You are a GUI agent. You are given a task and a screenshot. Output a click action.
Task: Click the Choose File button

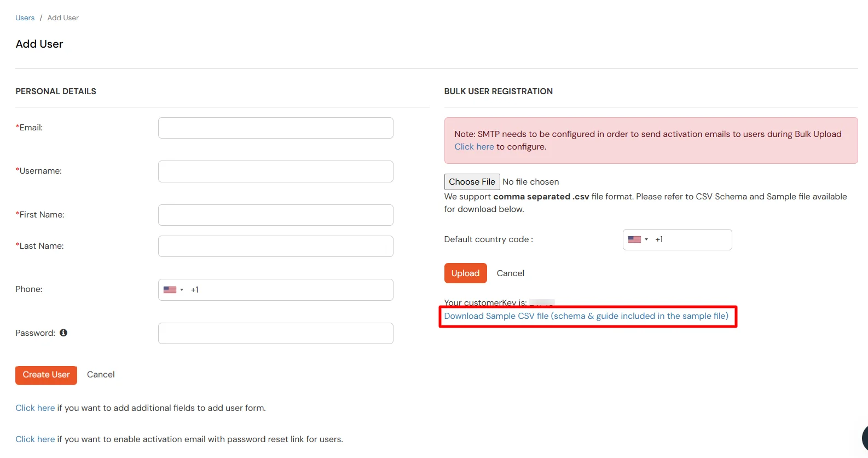click(472, 182)
